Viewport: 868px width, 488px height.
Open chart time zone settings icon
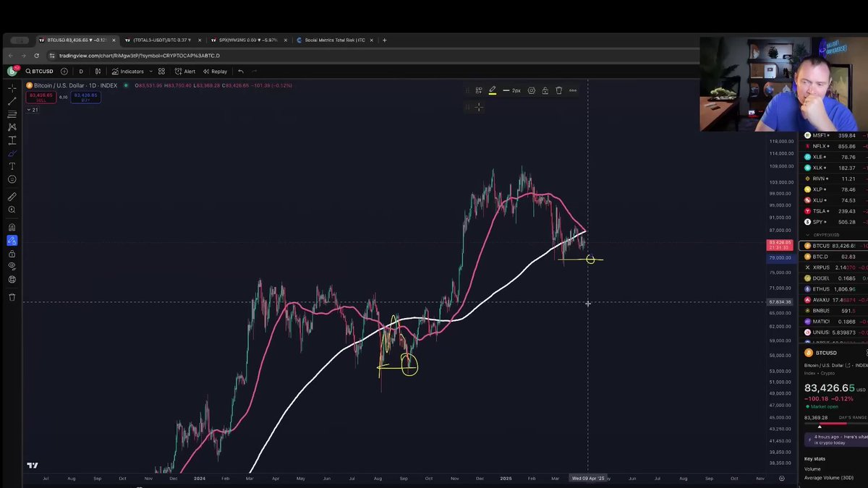(x=781, y=478)
